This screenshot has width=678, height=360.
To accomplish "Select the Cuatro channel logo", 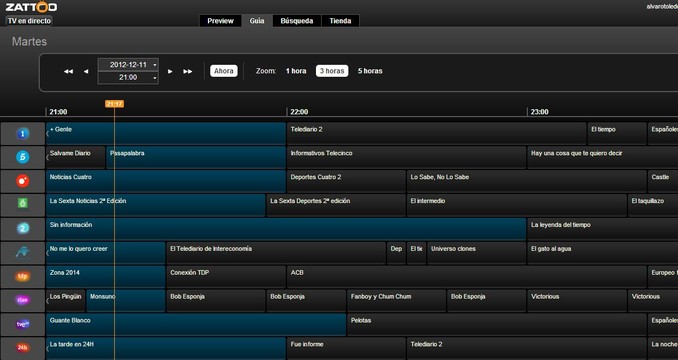I will tap(23, 181).
